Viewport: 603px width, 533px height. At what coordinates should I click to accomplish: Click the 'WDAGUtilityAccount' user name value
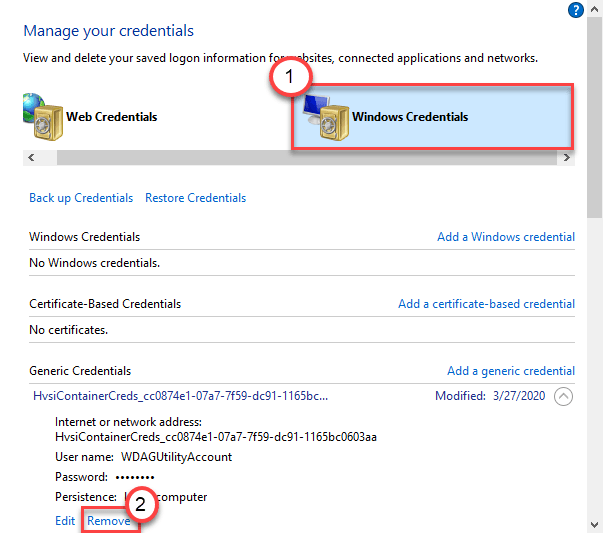pyautogui.click(x=177, y=457)
